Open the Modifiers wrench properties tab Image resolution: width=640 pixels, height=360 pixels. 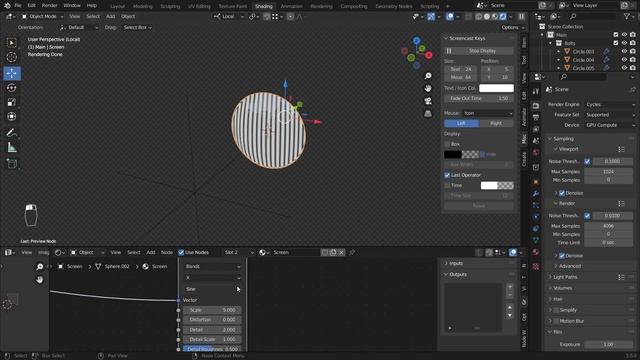click(536, 193)
